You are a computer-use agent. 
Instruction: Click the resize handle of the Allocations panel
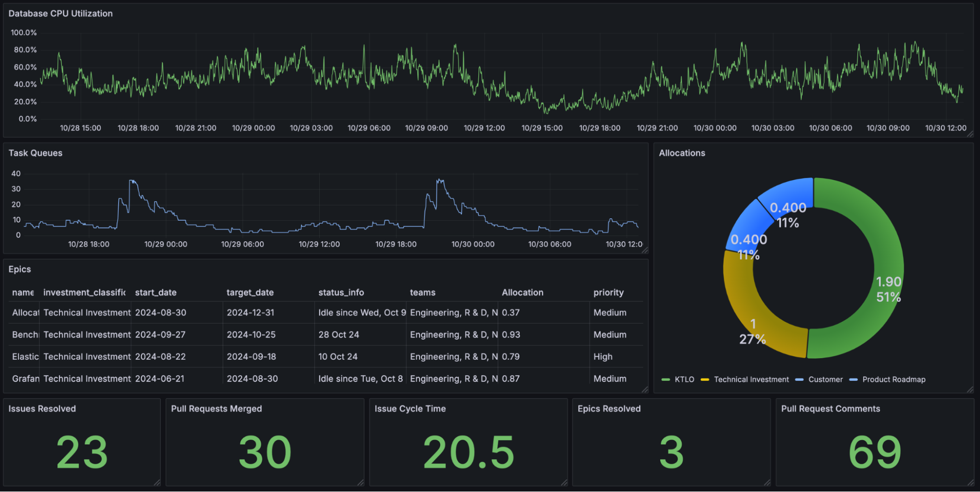tap(969, 389)
